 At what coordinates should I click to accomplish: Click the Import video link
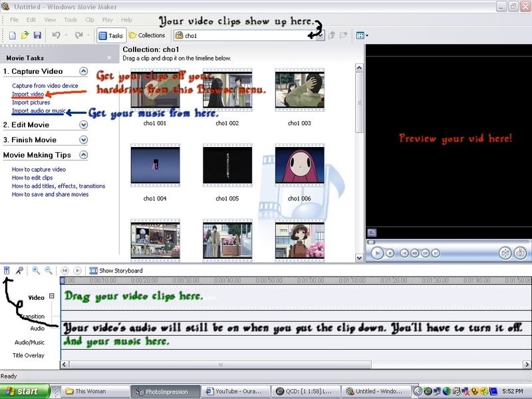pyautogui.click(x=28, y=94)
